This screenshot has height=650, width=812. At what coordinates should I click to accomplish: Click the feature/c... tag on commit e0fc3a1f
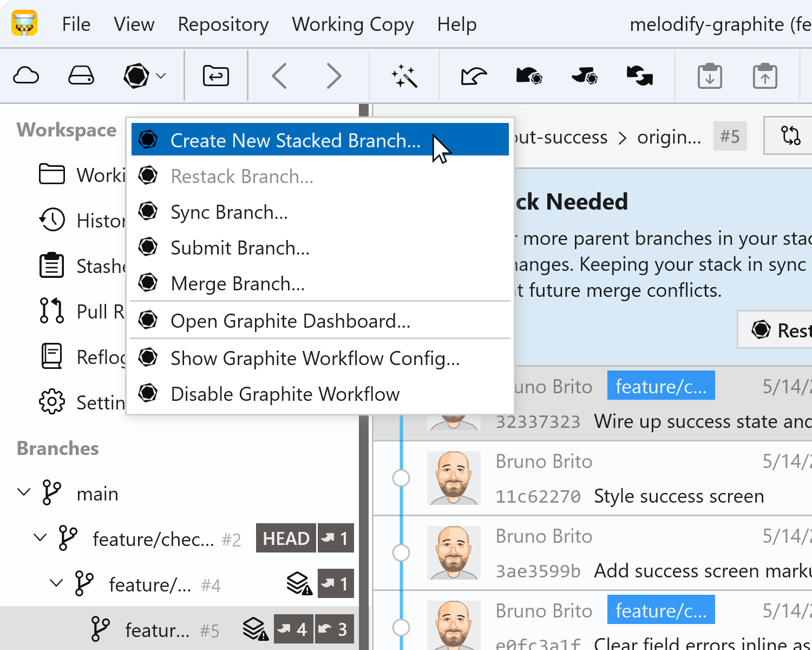(x=661, y=610)
